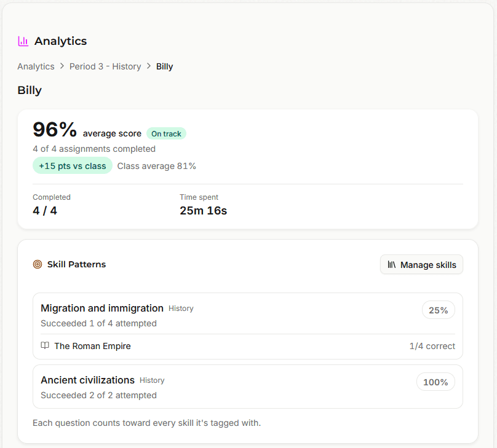Click the History tag next to Migration and immigration

[x=181, y=308]
